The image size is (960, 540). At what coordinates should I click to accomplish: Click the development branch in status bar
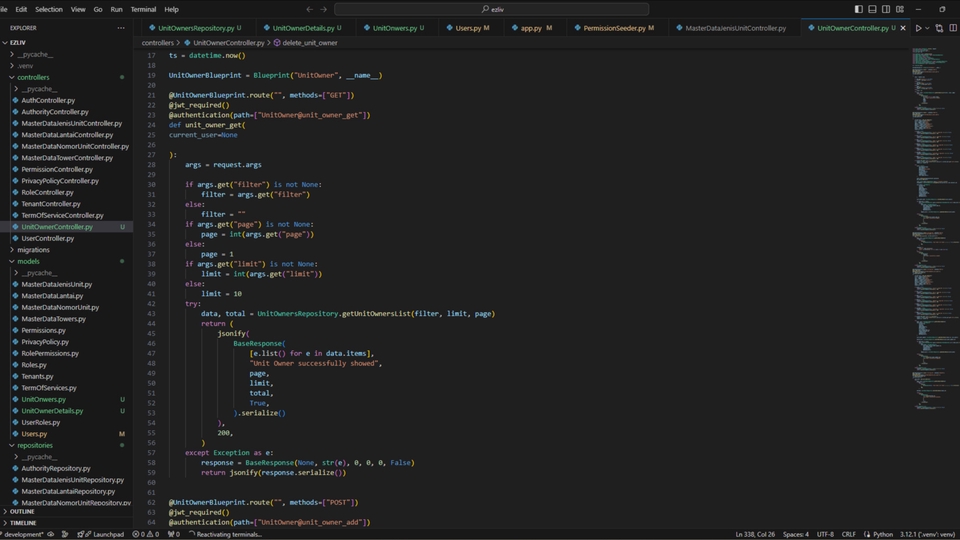coord(22,534)
